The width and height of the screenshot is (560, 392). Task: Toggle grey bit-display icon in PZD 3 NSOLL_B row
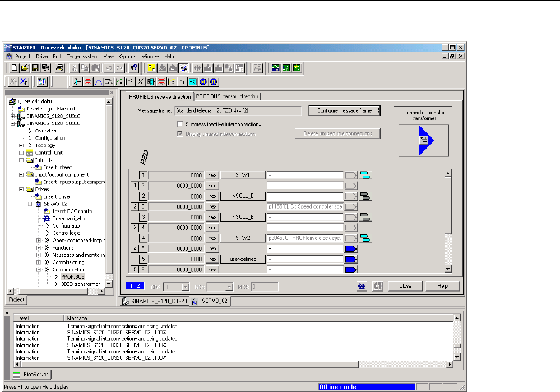[x=365, y=217]
